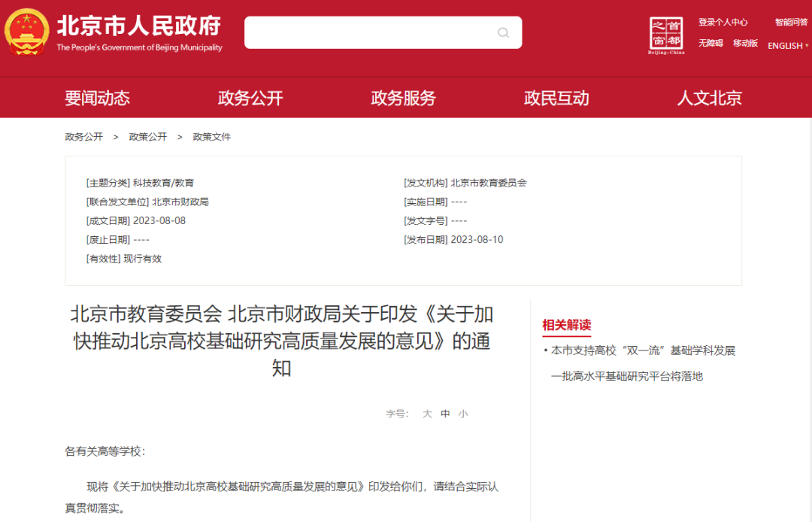Go to 政务公开 in breadcrumb

[x=84, y=137]
